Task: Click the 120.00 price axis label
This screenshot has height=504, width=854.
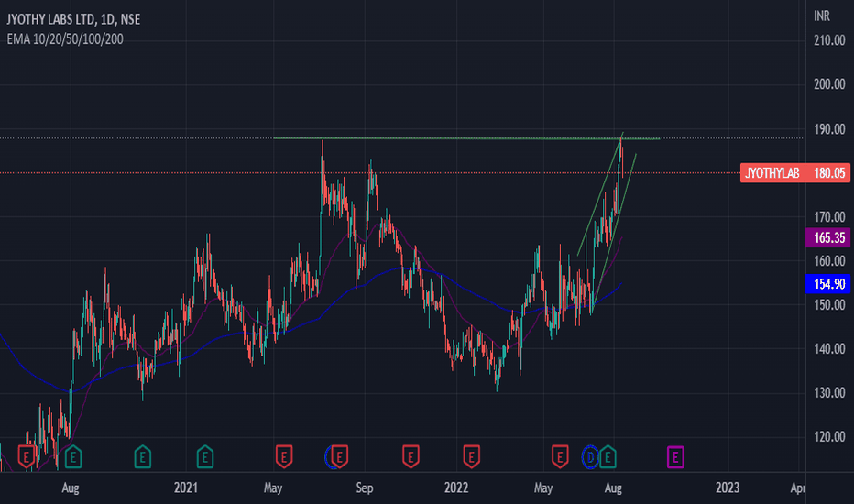Action: pos(829,437)
